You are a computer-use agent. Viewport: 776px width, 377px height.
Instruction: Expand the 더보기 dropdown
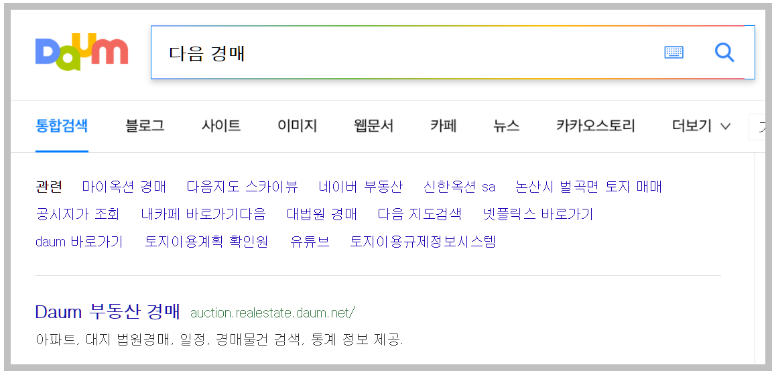(701, 126)
